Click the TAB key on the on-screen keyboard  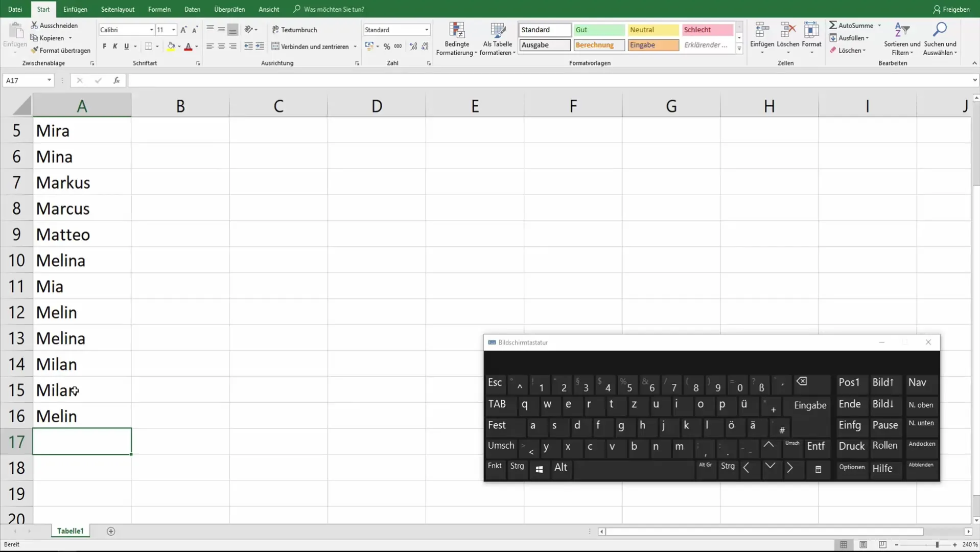coord(498,404)
